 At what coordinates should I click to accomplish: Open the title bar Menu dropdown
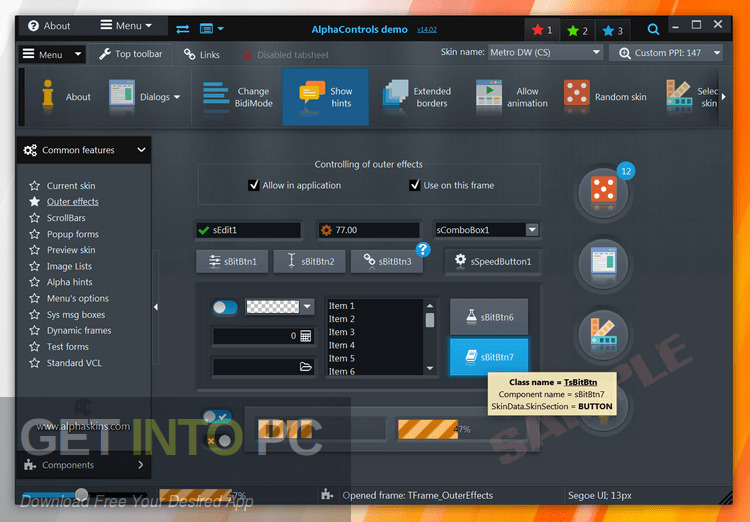126,25
